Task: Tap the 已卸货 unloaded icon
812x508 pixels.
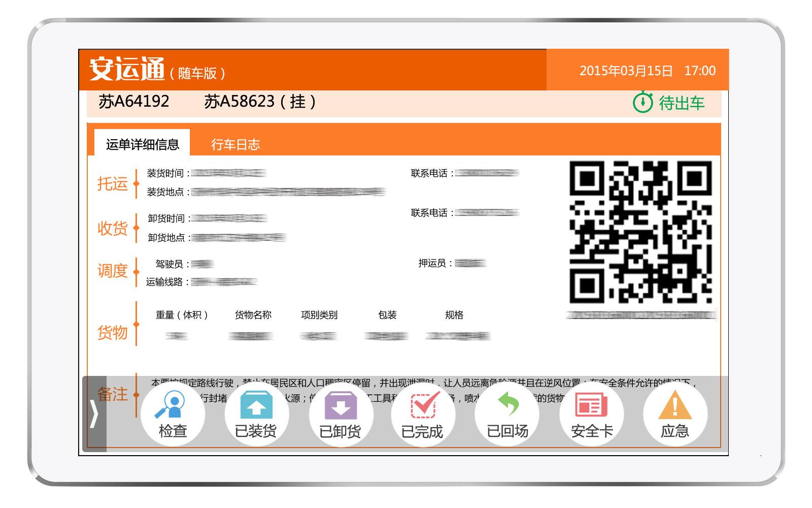Action: point(341,414)
